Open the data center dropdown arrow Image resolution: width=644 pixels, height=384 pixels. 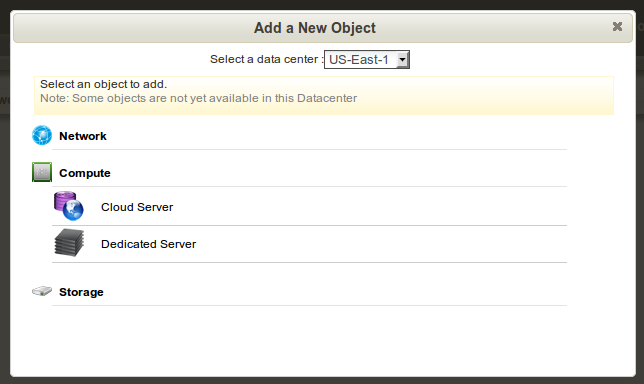(402, 60)
